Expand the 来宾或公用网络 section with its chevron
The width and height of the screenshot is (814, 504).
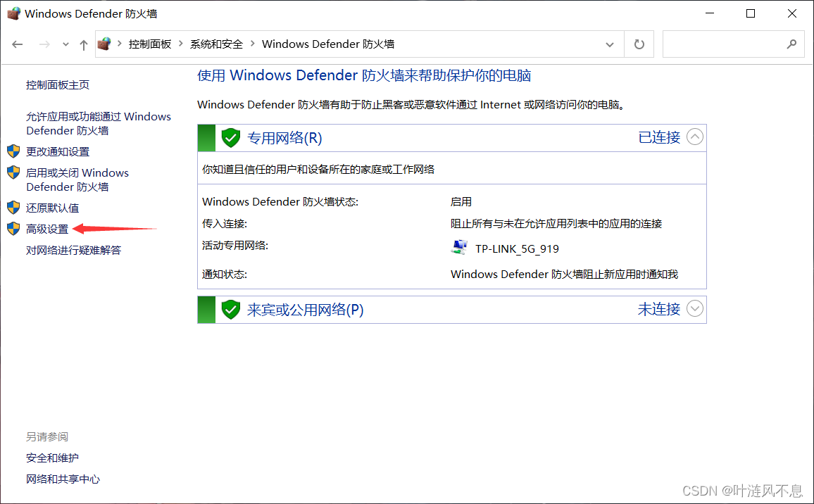coord(694,308)
